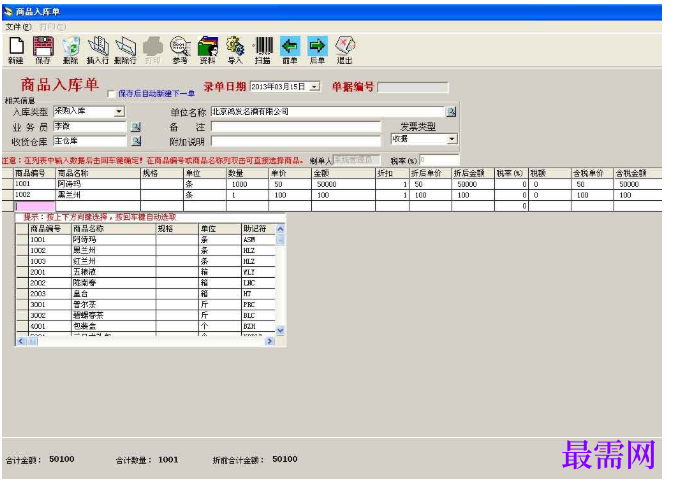Viewport: 674px width, 486px height.
Task: Click the 导入 (Import) gear icon
Action: click(235, 50)
